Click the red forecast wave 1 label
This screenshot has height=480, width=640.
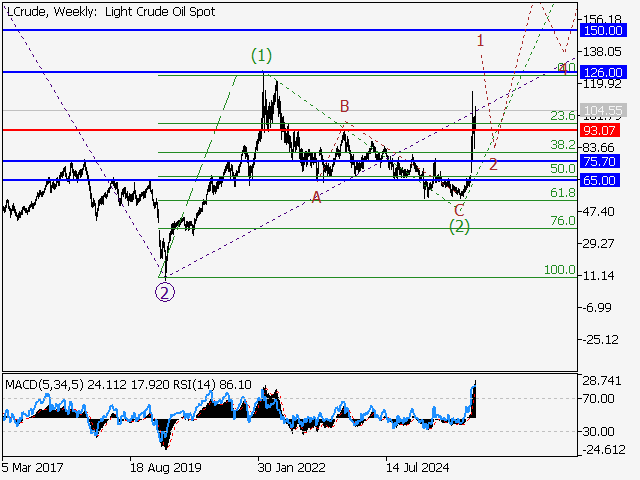coord(481,41)
